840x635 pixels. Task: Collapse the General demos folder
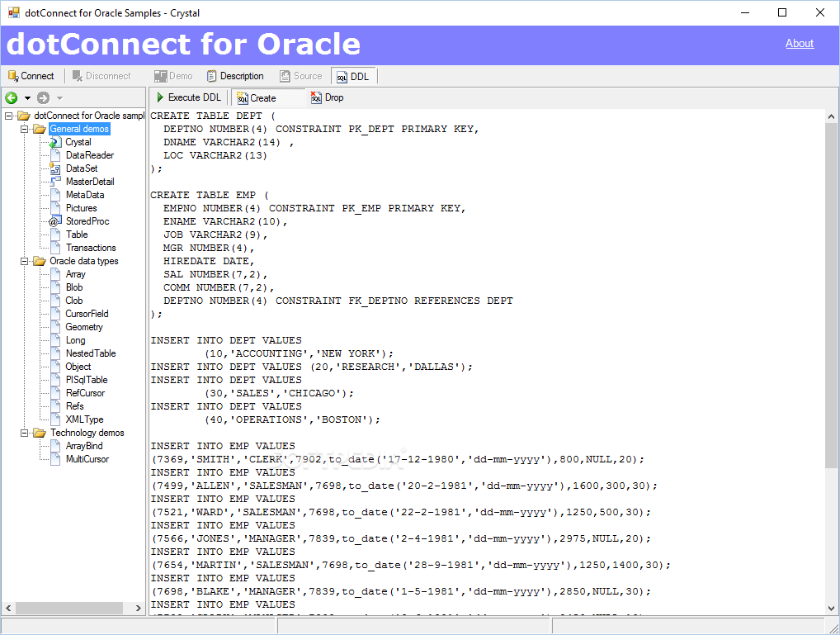(x=24, y=129)
